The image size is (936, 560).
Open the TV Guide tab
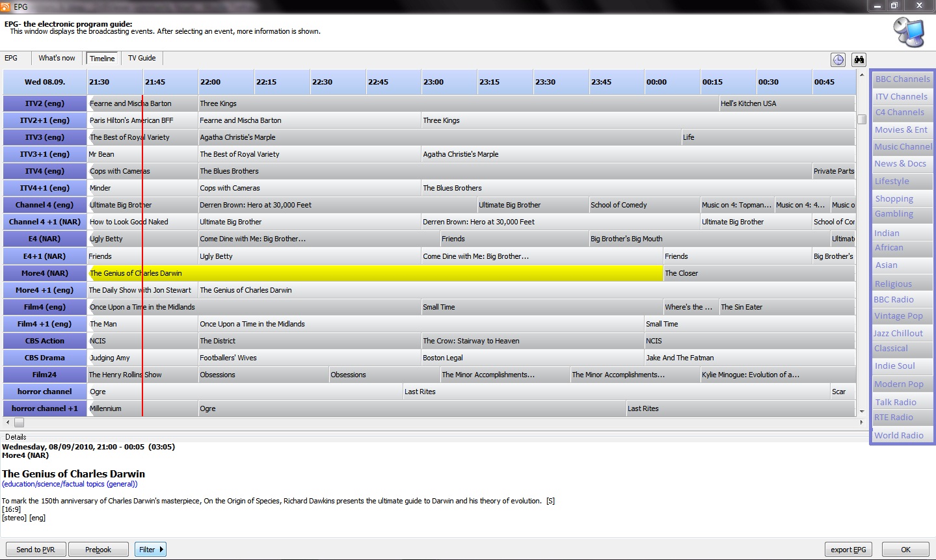[x=142, y=58]
